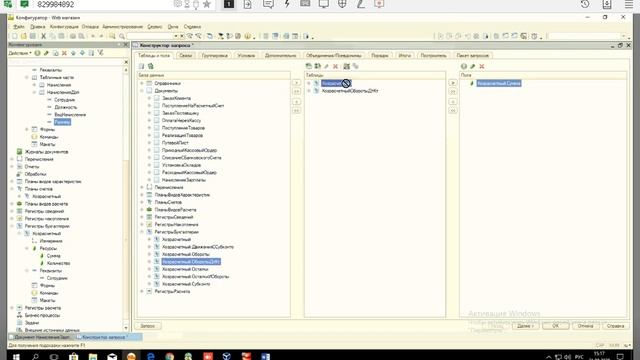Open the Действия dropdown in configuration panel
The image size is (640, 360).
(20, 53)
